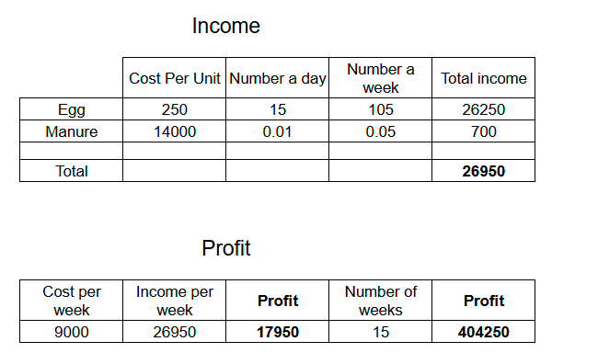Click the Profit section title
Image resolution: width=598 pixels, height=364 pixels.
tap(226, 248)
